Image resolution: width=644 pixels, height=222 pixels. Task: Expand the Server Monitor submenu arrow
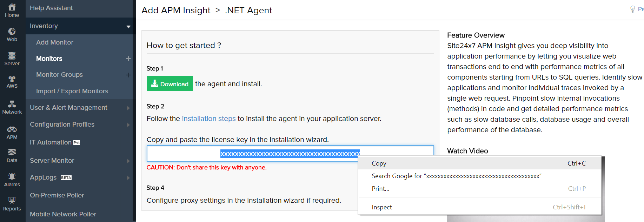[x=128, y=161]
